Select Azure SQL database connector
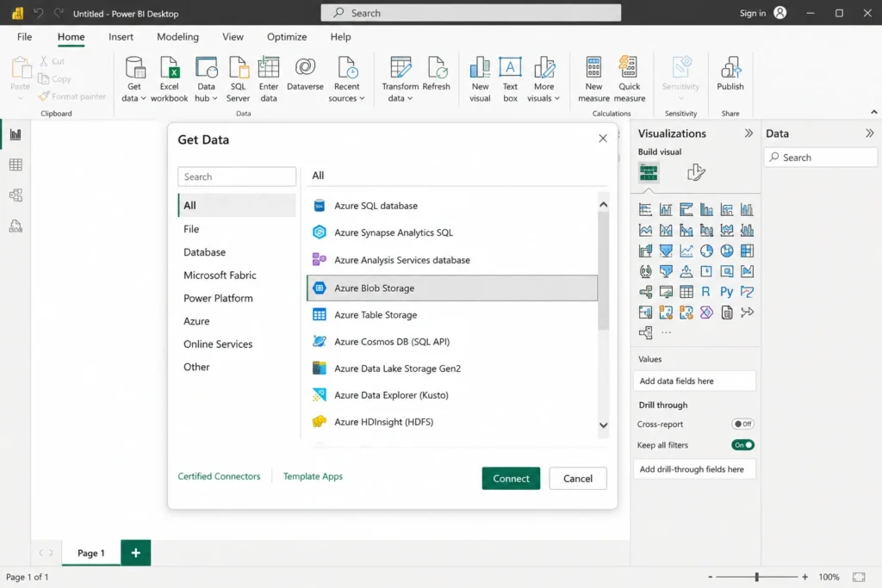Image resolution: width=882 pixels, height=588 pixels. click(x=452, y=206)
